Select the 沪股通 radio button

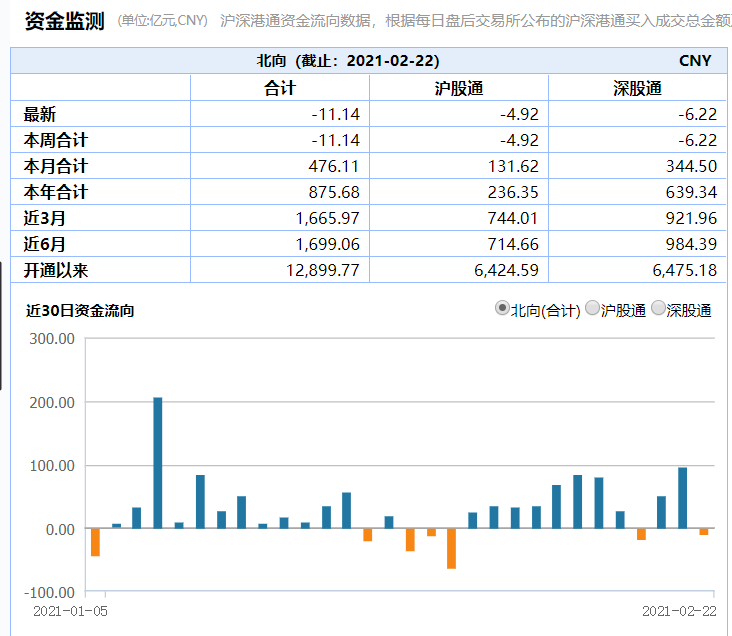click(592, 308)
